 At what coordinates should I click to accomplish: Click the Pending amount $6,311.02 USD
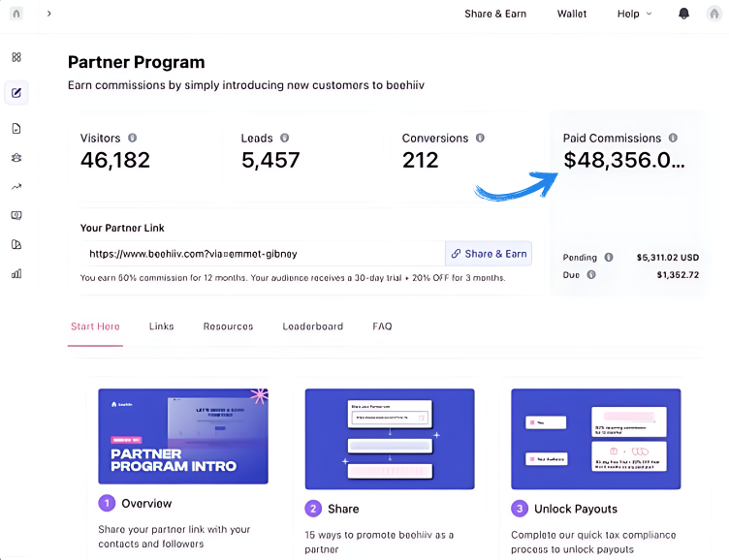[668, 258]
